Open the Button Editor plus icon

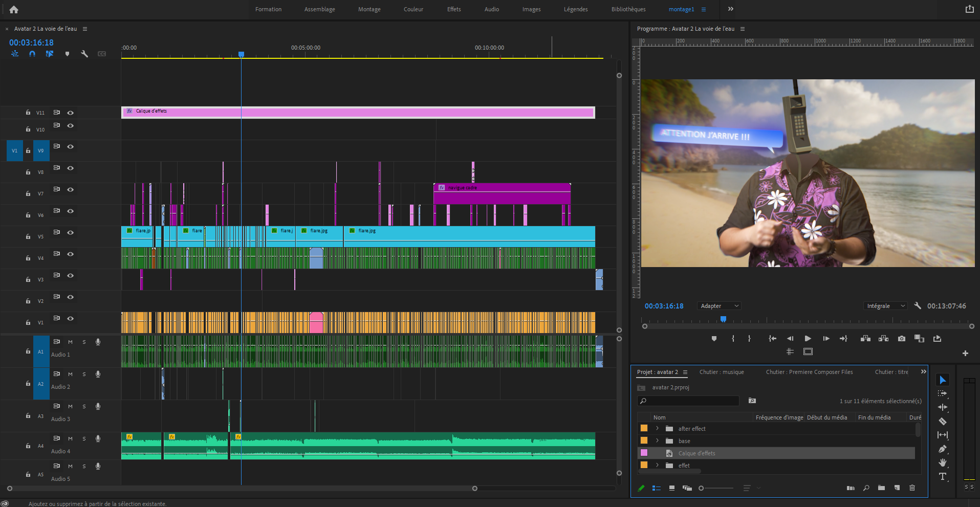965,353
